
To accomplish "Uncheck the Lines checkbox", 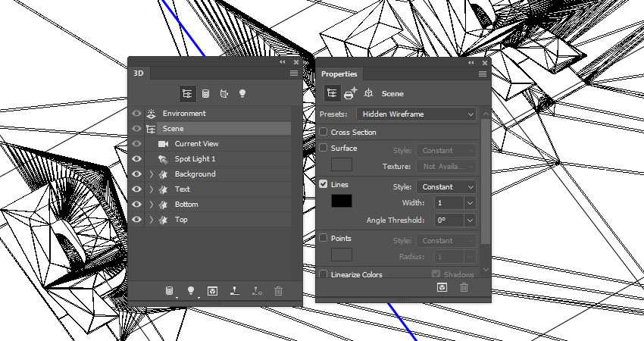I will click(324, 184).
